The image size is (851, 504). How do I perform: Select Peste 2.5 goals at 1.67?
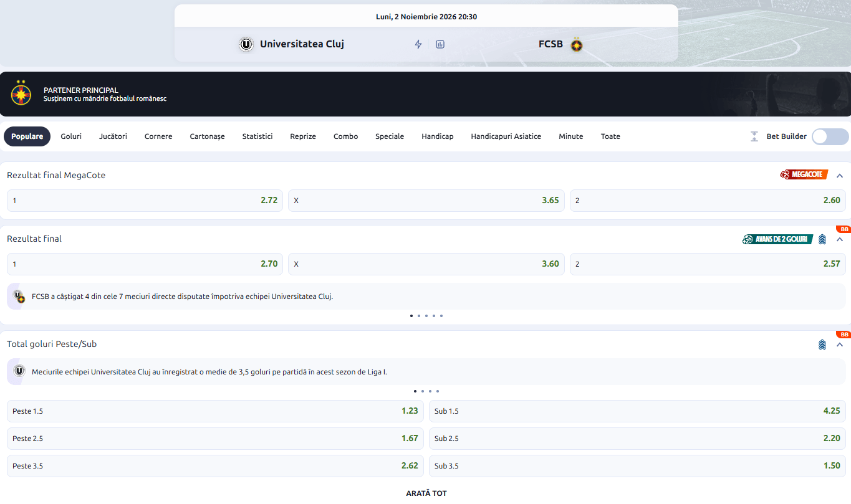(x=215, y=439)
